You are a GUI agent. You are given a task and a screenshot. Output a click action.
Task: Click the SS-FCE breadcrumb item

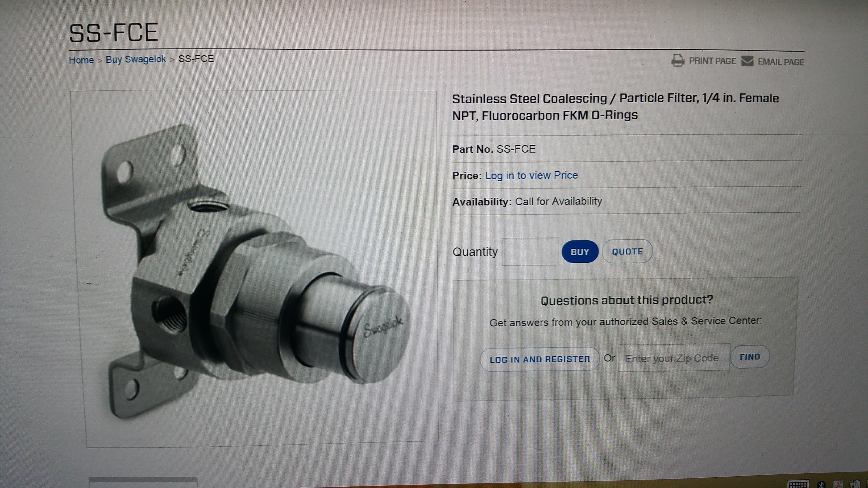(x=196, y=59)
